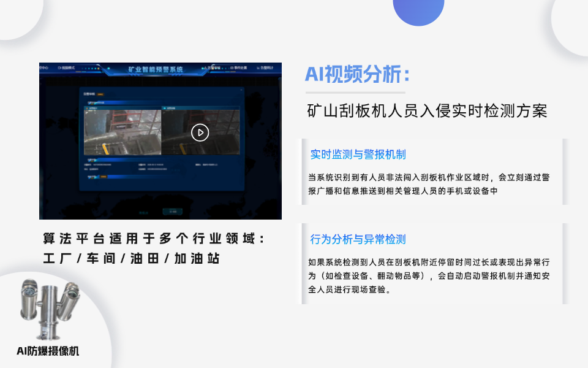Toggle the orange status tag beside the dialog title

click(x=100, y=93)
